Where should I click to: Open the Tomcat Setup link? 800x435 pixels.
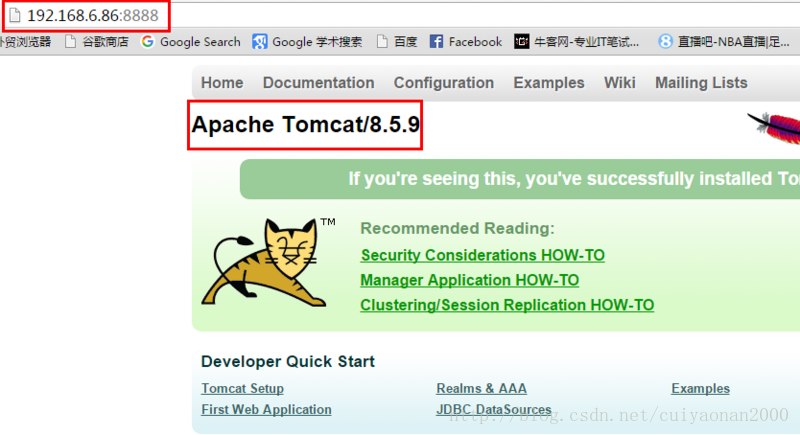242,389
